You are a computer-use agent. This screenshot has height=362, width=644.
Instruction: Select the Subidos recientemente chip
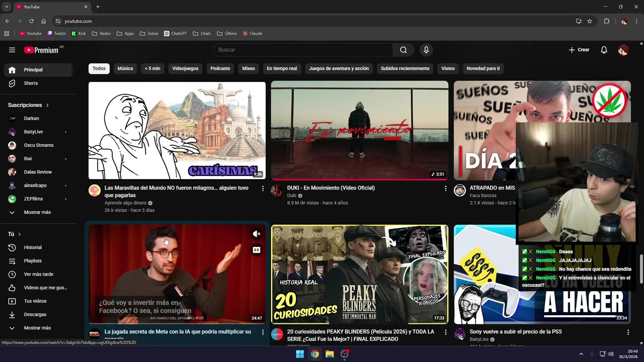405,68
